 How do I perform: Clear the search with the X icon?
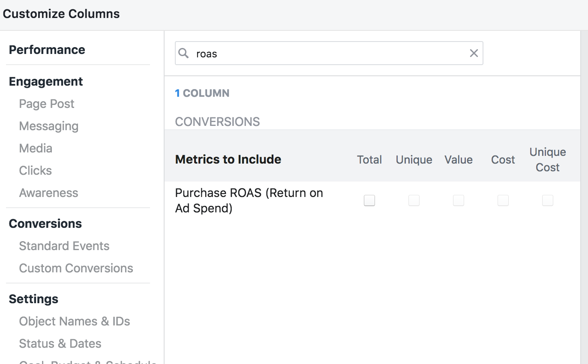click(474, 53)
